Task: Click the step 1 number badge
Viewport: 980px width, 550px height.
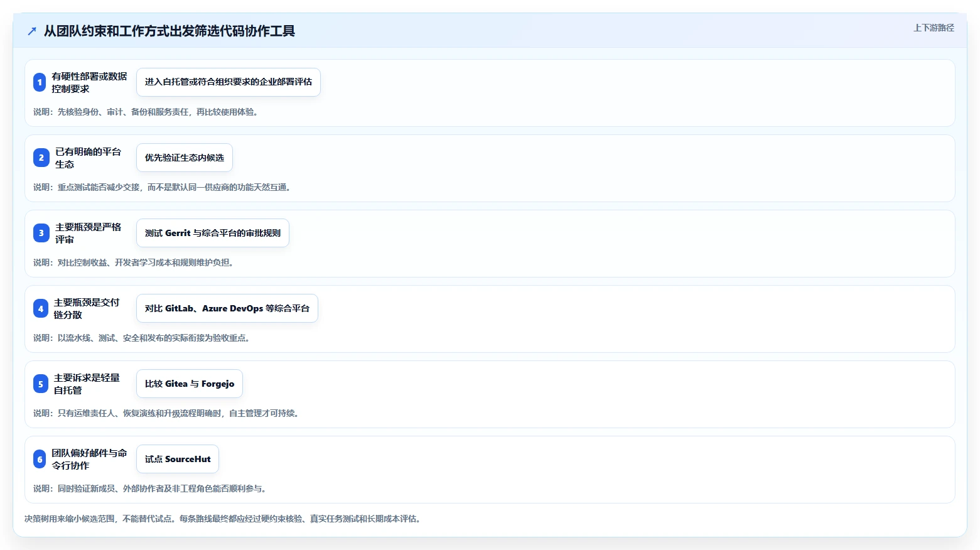Action: pos(40,82)
